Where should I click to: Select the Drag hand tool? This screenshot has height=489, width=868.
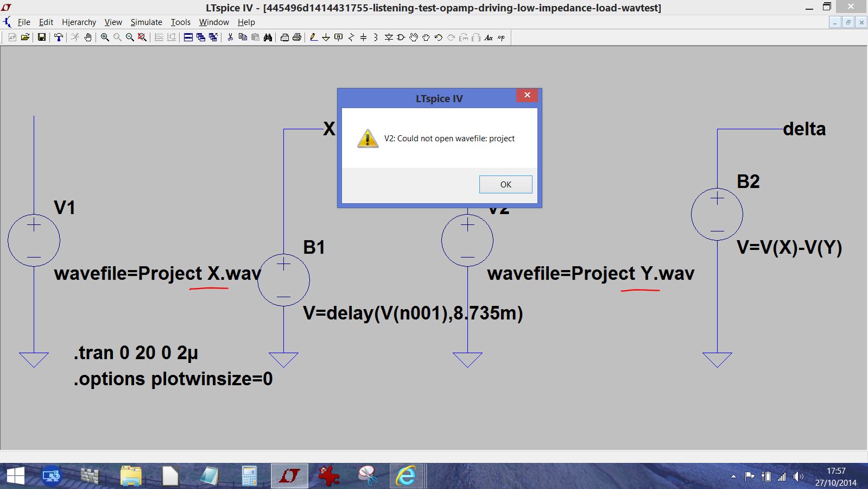tap(426, 37)
